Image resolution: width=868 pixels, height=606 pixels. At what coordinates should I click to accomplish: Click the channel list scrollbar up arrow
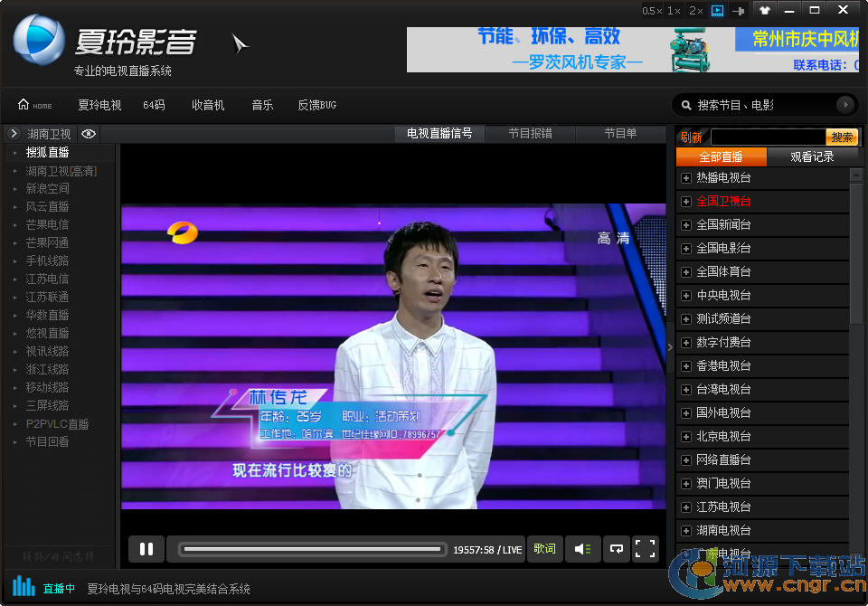pos(856,175)
